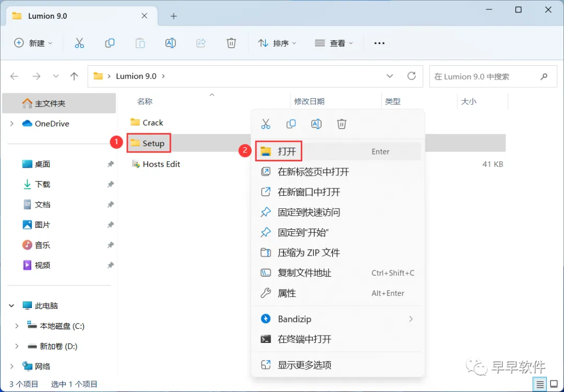
Task: Open 下载 in the sidebar
Action: click(42, 184)
